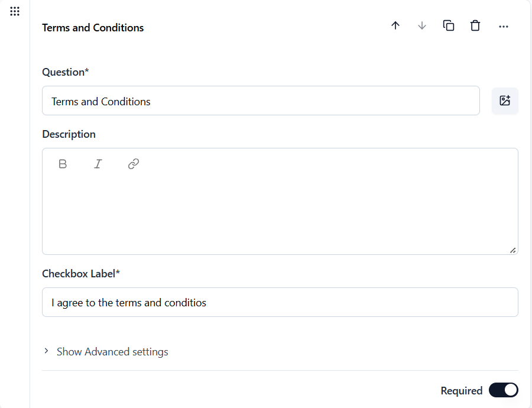Add an image to the question
This screenshot has height=408, width=532.
[505, 101]
